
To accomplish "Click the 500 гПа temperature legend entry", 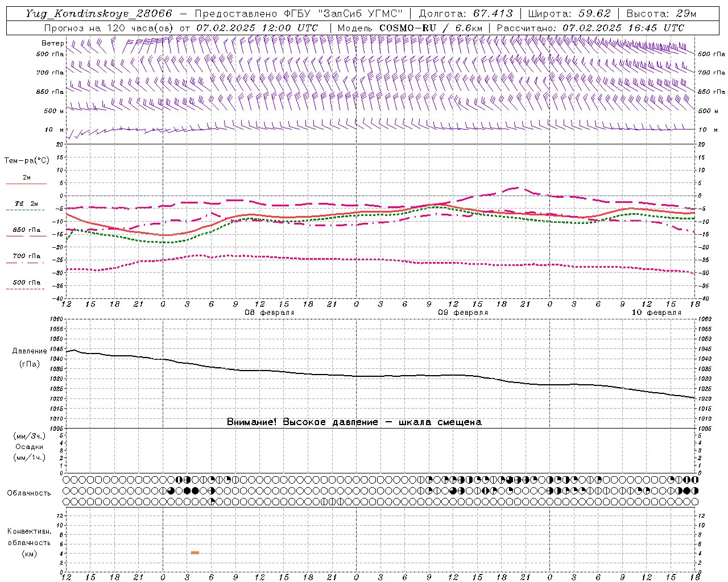I will pos(27,282).
